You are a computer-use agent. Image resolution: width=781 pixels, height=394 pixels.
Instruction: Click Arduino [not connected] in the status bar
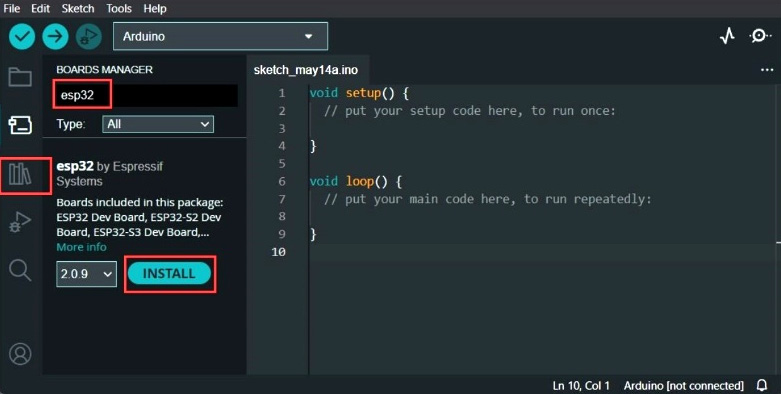point(683,386)
